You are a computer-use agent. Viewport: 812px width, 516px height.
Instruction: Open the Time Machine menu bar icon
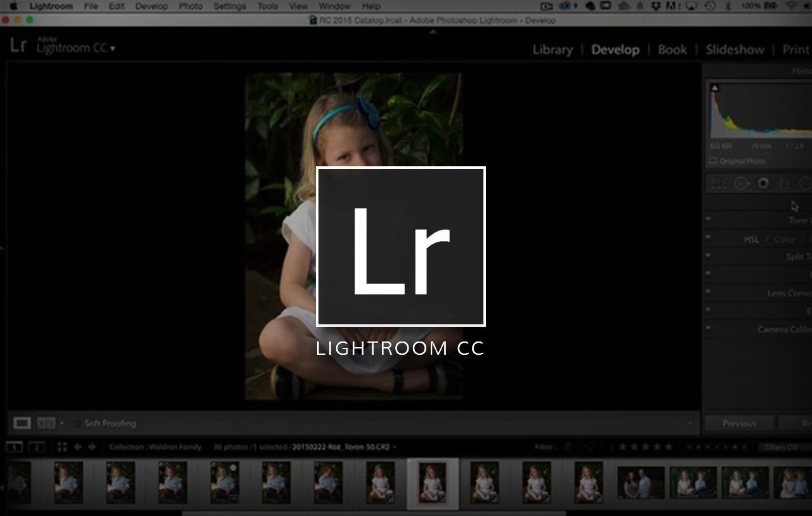tap(710, 6)
